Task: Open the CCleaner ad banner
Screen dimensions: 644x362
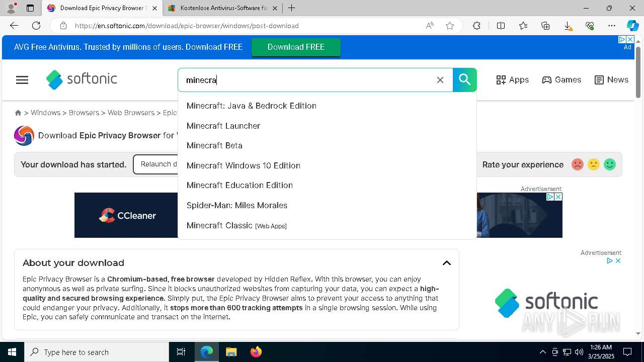Action: 126,215
